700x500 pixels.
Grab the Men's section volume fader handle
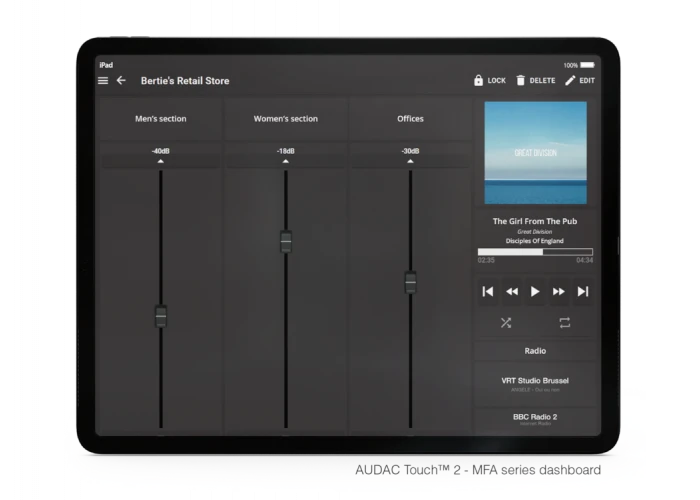click(x=161, y=316)
